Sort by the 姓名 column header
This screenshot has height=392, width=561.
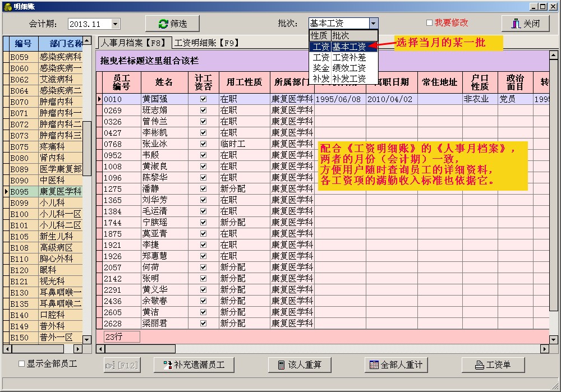164,83
